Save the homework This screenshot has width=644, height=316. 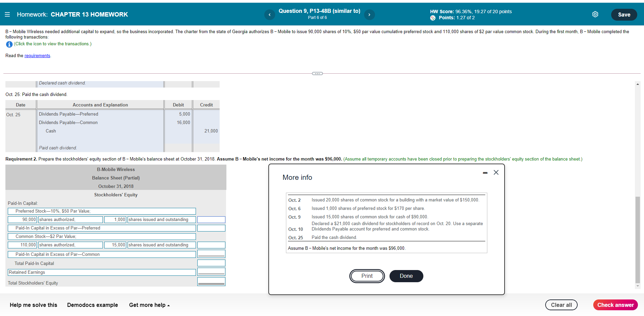624,15
